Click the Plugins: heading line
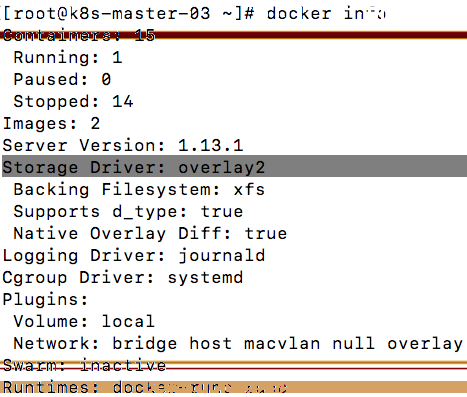The image size is (467, 397). point(45,300)
